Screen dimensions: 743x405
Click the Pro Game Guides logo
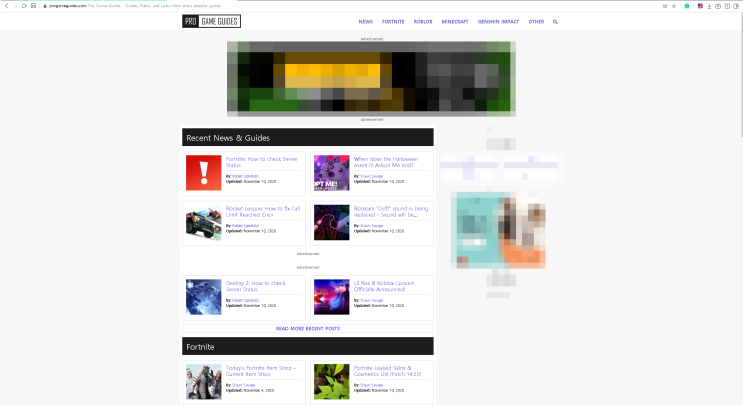[x=211, y=21]
